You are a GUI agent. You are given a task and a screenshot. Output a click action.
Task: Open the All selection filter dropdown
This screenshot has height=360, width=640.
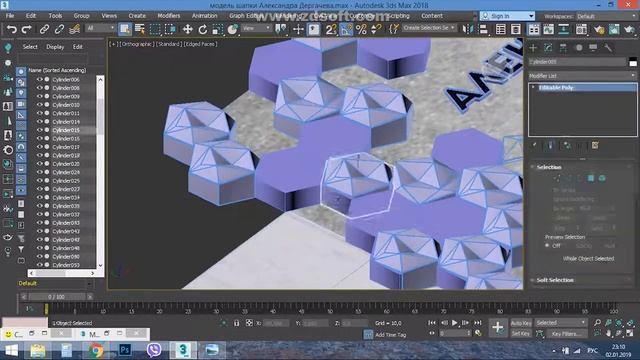100,28
